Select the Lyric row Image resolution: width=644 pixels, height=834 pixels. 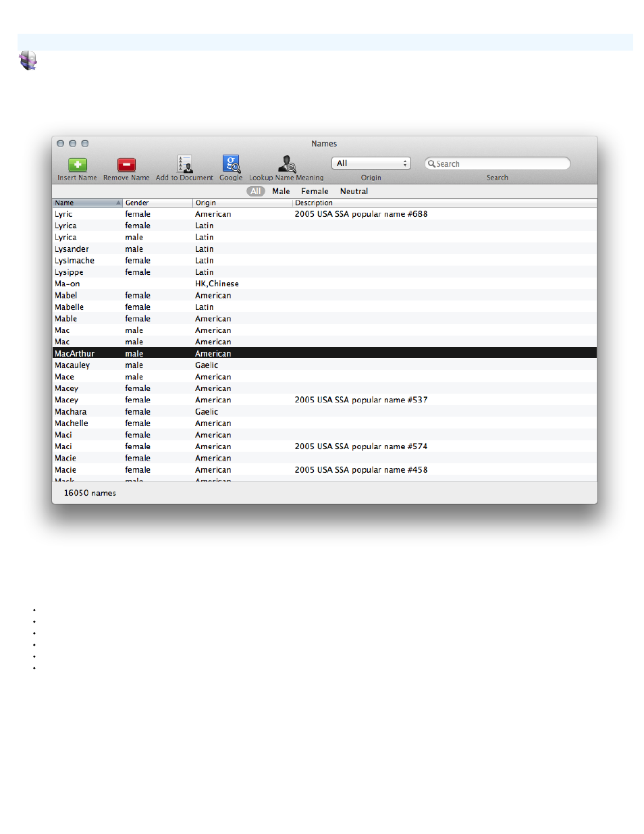tap(325, 214)
